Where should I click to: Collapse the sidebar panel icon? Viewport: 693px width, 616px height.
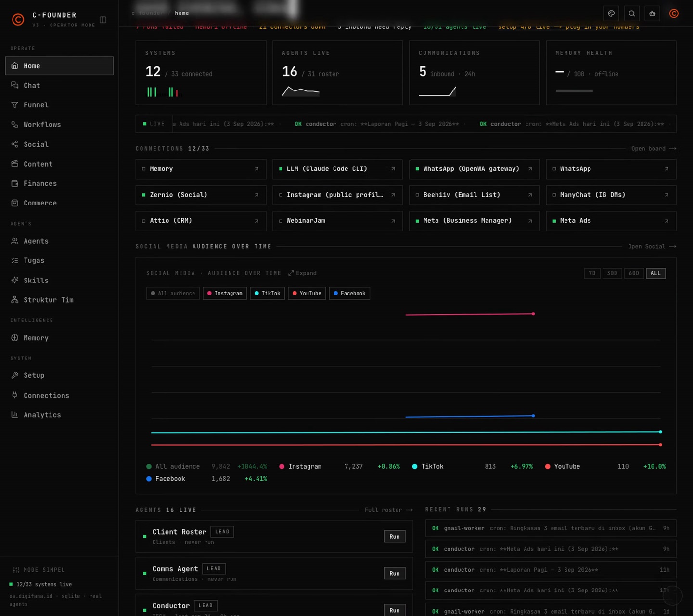(x=103, y=20)
